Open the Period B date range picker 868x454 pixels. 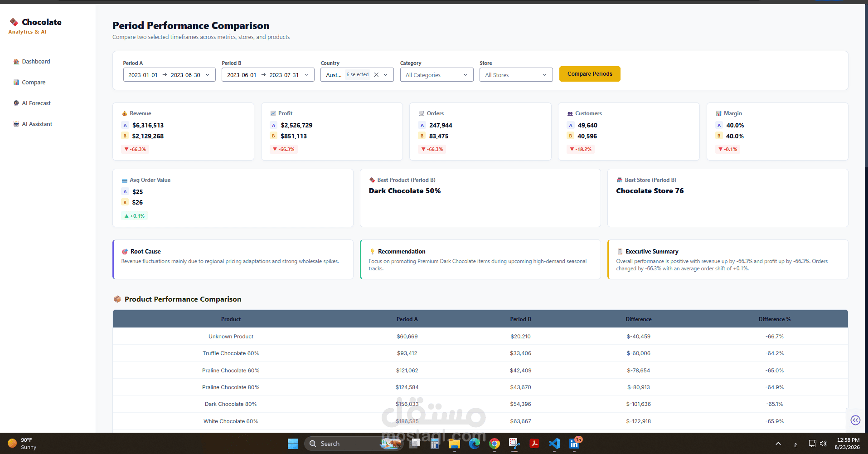click(x=268, y=75)
